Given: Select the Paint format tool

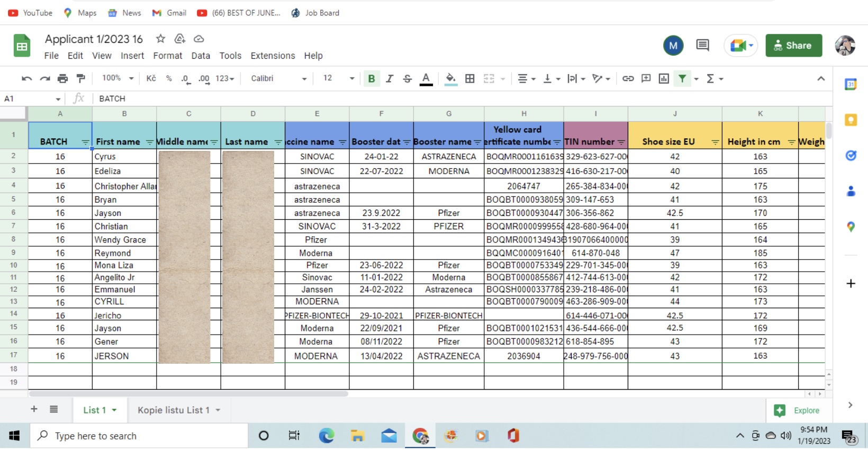Looking at the screenshot, I should (80, 78).
